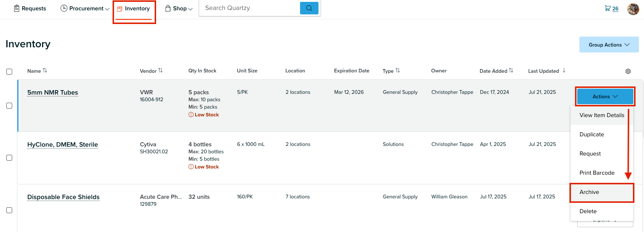The image size is (644, 232).
Task: Sort by Name column arrows
Action: [45, 71]
